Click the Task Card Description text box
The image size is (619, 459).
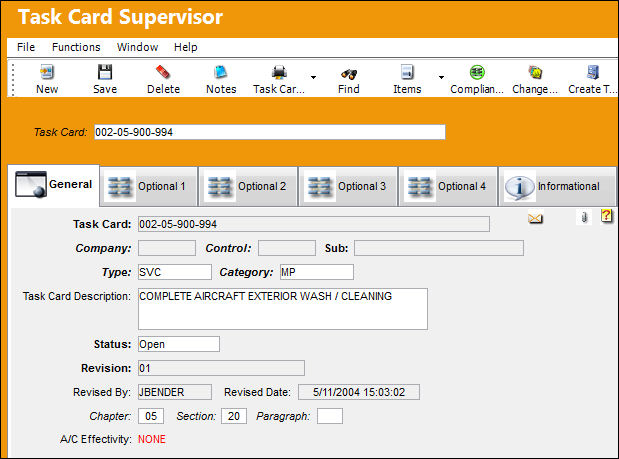click(x=283, y=309)
